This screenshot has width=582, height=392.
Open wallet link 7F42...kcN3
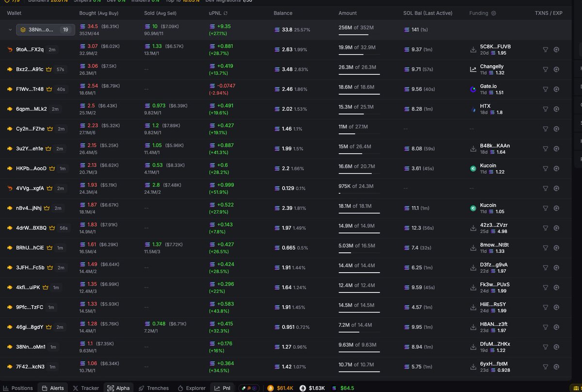pos(30,367)
